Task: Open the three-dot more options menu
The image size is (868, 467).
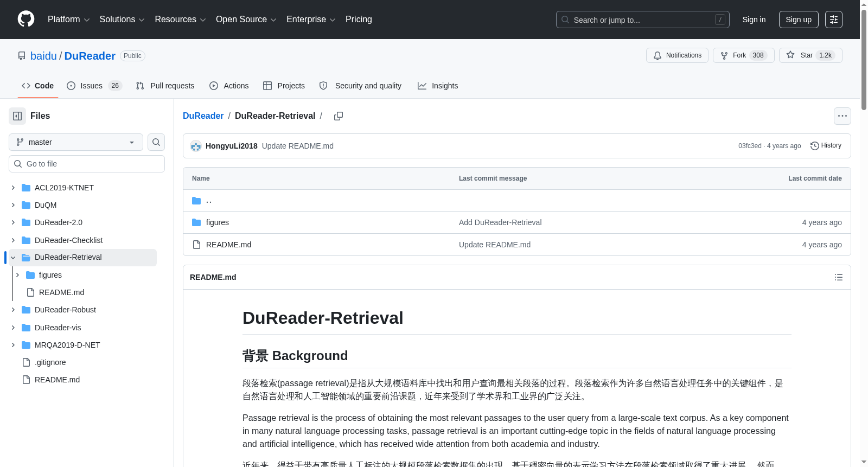Action: tap(843, 116)
